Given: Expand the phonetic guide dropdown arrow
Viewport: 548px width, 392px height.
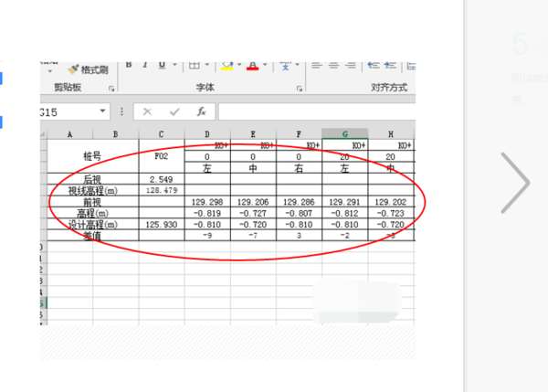Looking at the screenshot, I should coord(298,65).
